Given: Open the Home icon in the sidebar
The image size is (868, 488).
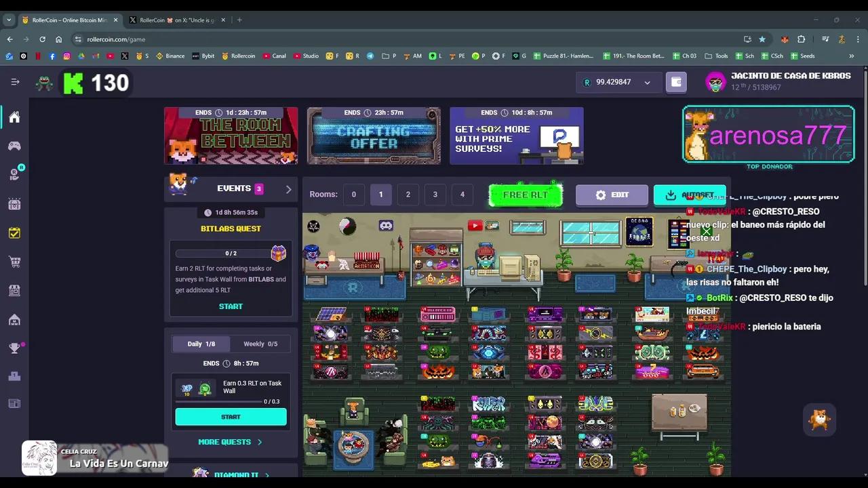Looking at the screenshot, I should coord(14,117).
